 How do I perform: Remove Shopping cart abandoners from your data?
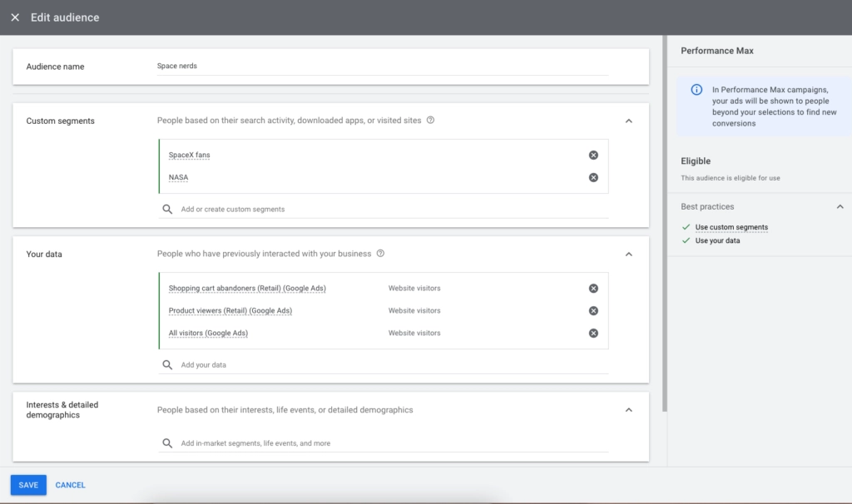[x=593, y=289]
